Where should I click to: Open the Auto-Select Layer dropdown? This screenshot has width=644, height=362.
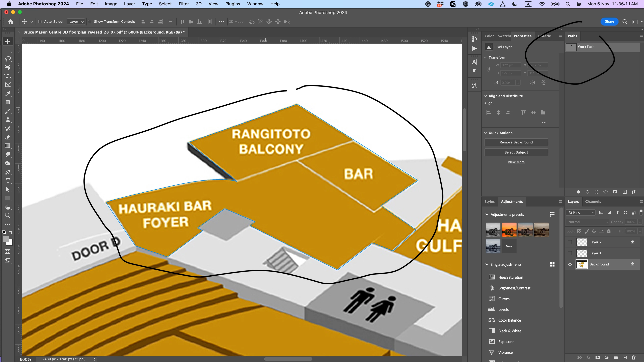(x=76, y=22)
